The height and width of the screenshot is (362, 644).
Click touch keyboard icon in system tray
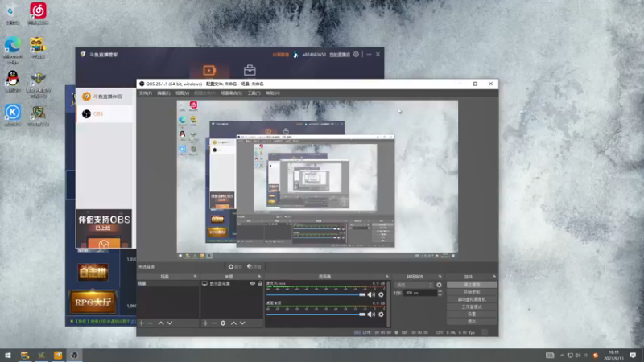[550, 356]
